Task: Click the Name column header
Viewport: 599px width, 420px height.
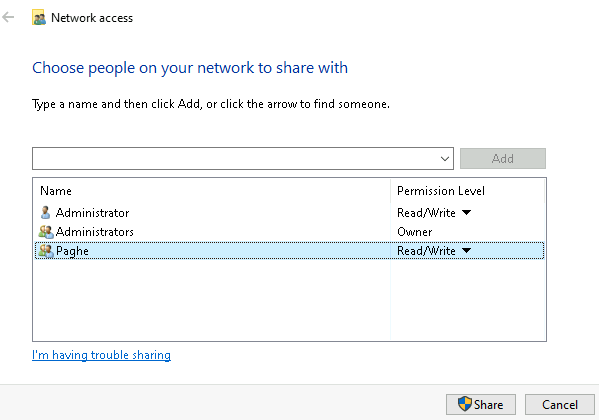Action: click(x=56, y=191)
